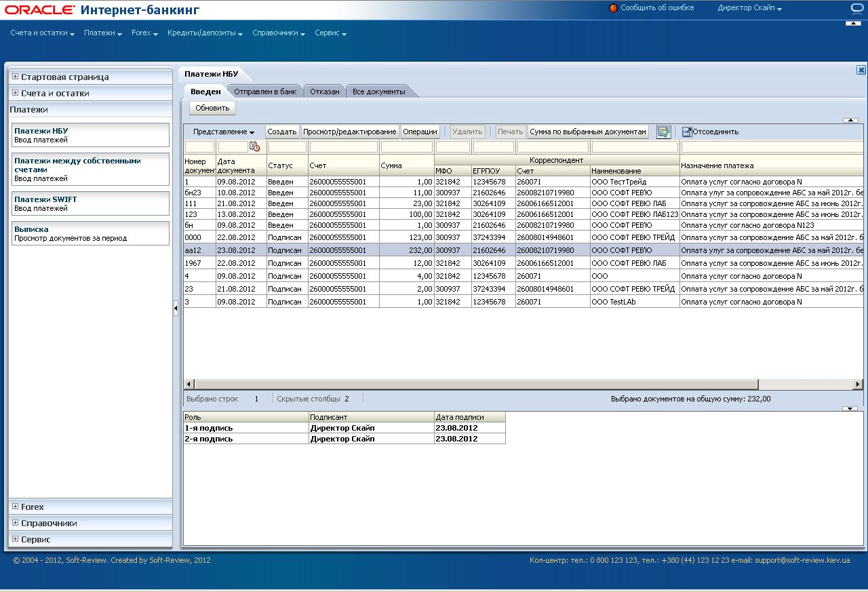This screenshot has width=868, height=592.
Task: Click the Назначение платежа filter field
Action: click(x=772, y=146)
